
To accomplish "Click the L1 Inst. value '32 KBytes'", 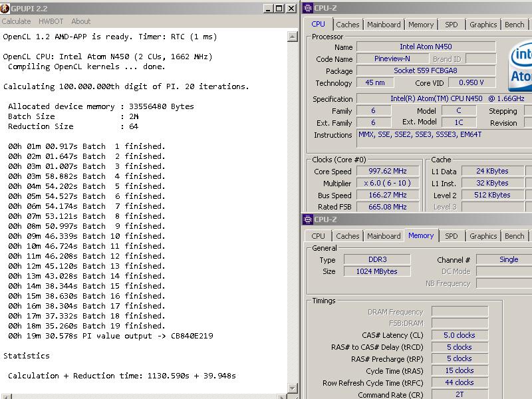I will tap(492, 184).
